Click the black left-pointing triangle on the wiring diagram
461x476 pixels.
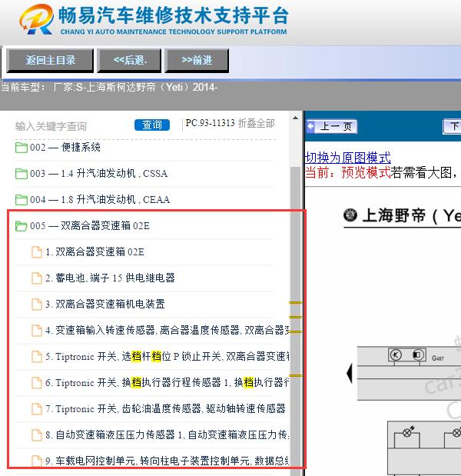(350, 374)
